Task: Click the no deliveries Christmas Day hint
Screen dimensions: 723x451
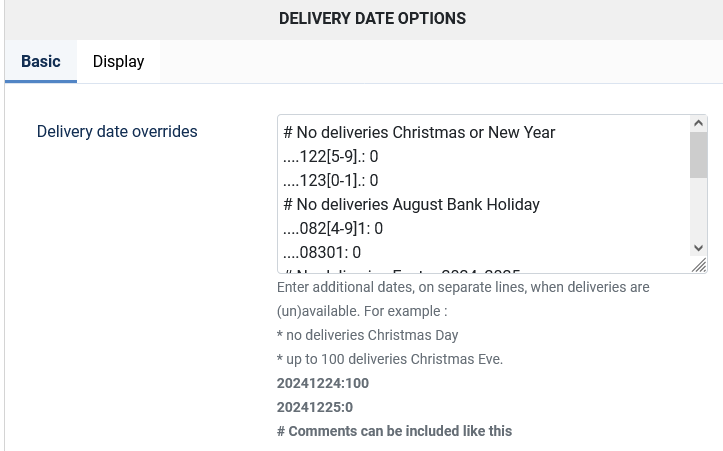Action: coord(367,335)
